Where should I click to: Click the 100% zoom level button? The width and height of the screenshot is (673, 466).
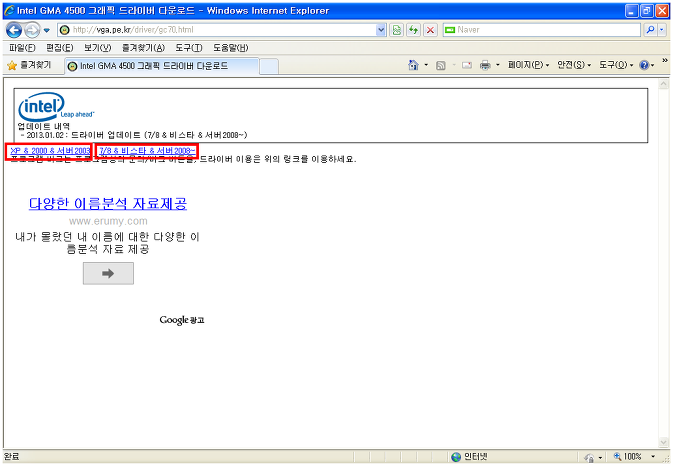(x=627, y=457)
